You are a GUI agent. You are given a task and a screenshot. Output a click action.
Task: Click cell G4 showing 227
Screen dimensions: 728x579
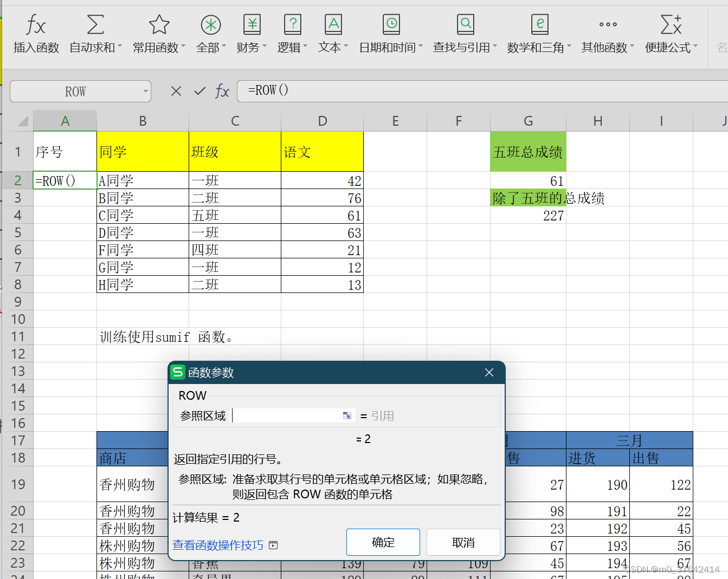528,215
